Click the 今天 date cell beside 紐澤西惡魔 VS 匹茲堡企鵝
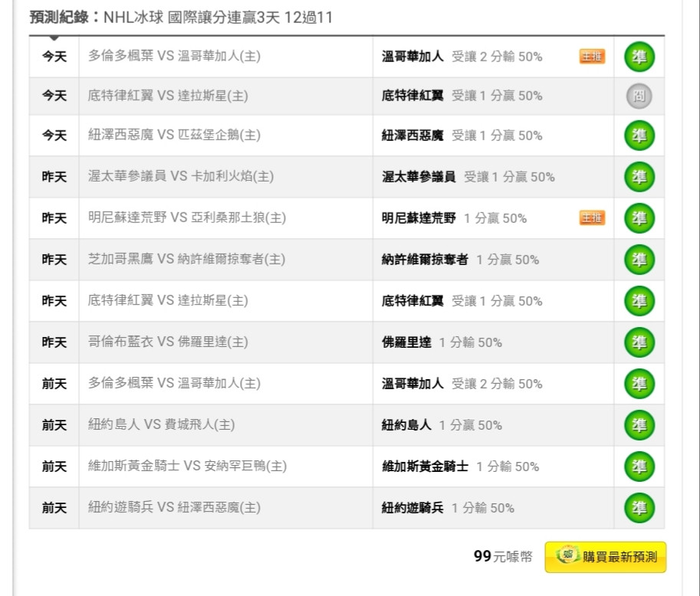This screenshot has height=596, width=700. (54, 135)
